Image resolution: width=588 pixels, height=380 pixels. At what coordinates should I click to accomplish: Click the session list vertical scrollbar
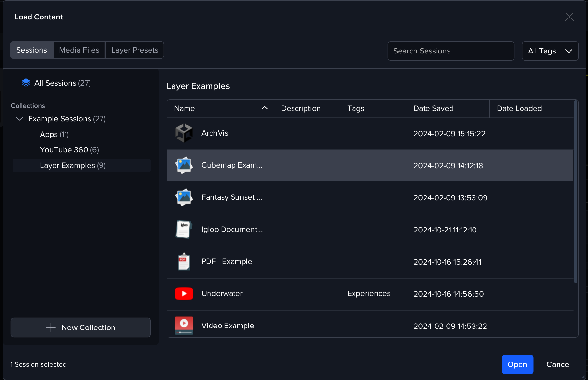click(x=576, y=191)
